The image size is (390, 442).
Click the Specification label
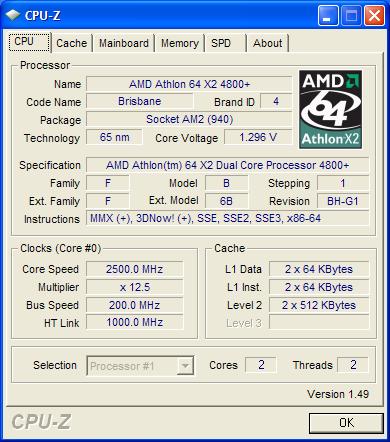[50, 165]
